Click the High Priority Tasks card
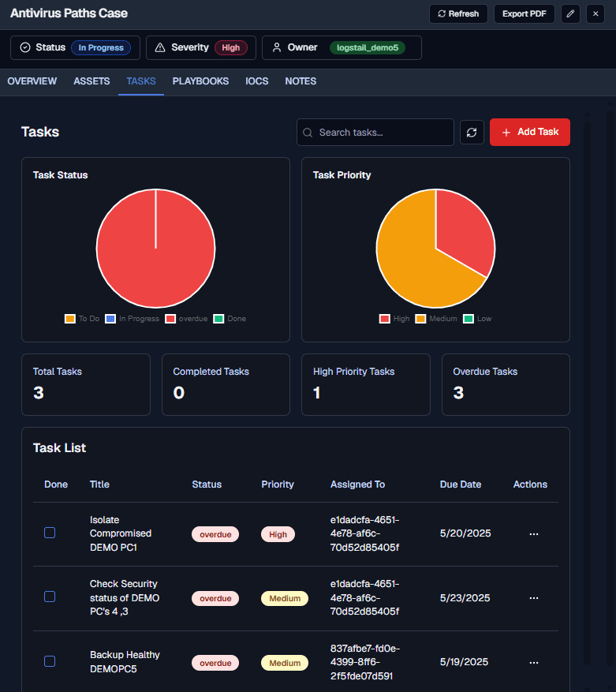The image size is (616, 692). 366,384
